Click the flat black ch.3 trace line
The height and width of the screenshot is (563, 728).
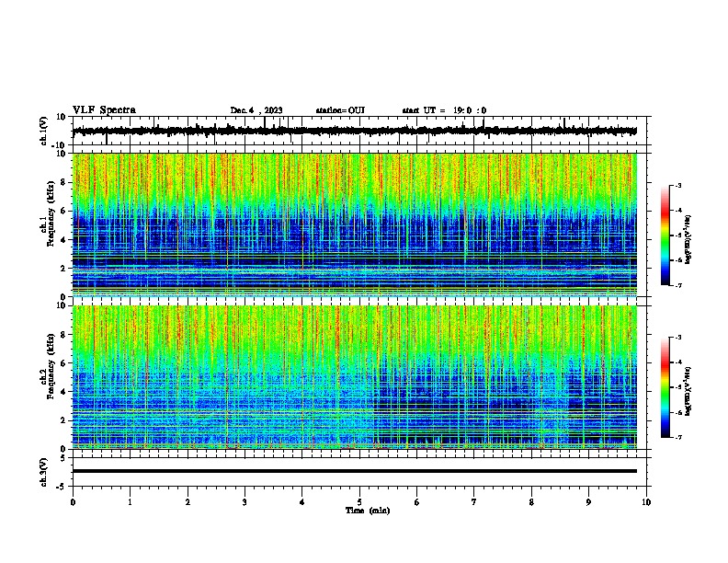pos(354,471)
